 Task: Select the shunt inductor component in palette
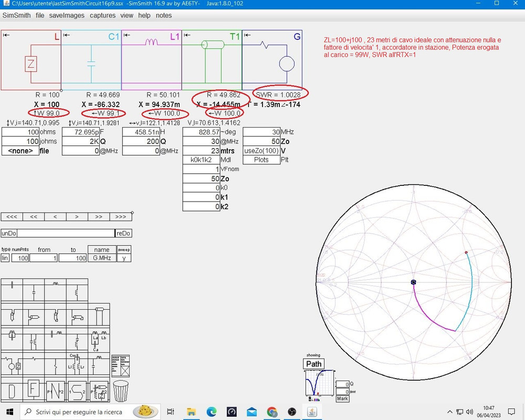click(77, 290)
